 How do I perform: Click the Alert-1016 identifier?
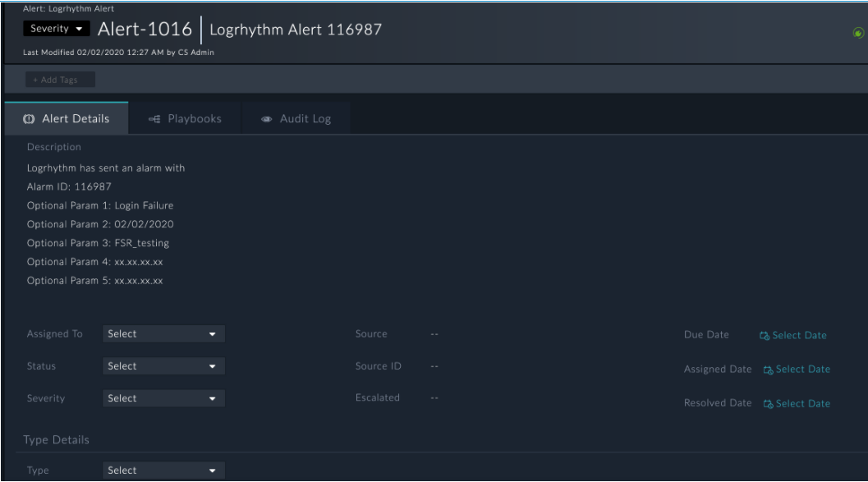(x=146, y=30)
